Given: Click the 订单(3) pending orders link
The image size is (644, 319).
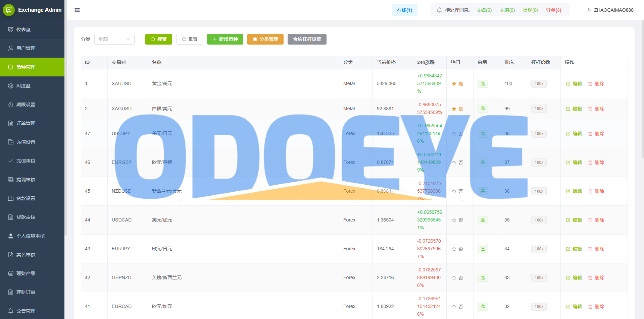Looking at the screenshot, I should pyautogui.click(x=553, y=10).
